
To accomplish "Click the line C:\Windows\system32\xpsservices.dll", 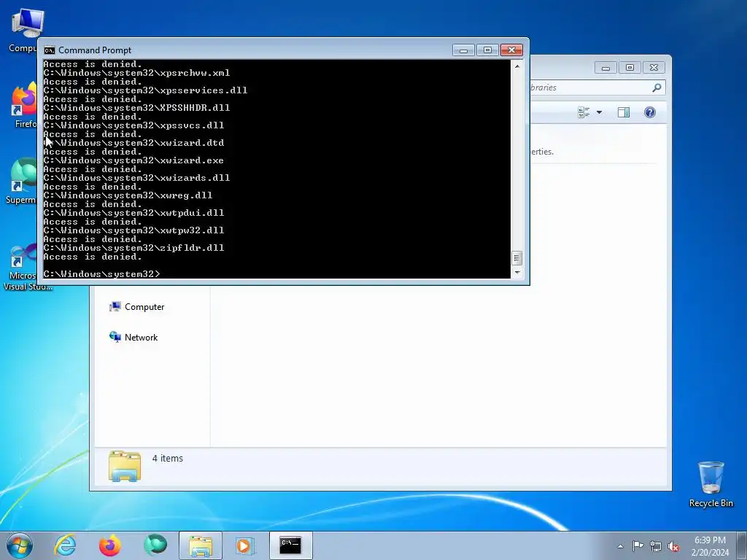I will pos(145,90).
